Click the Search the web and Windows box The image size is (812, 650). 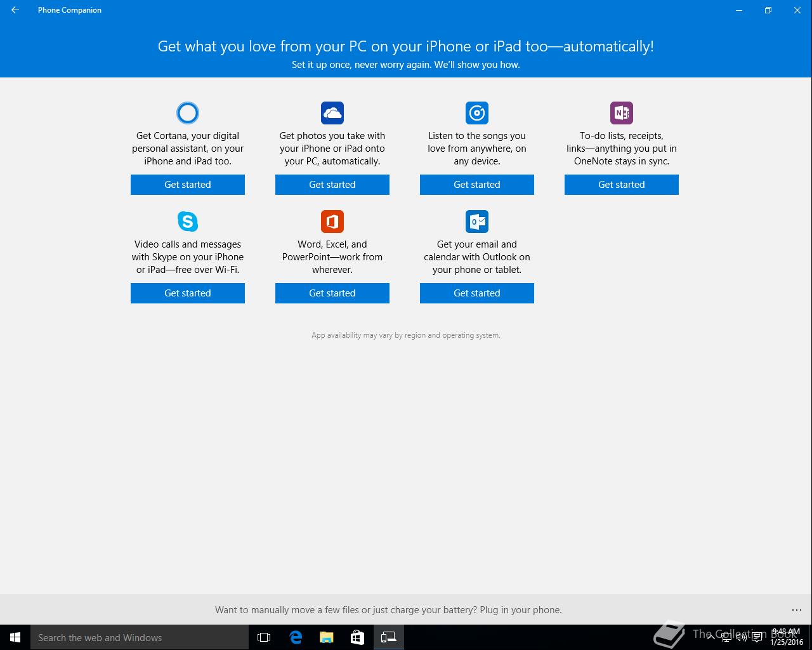tap(140, 637)
